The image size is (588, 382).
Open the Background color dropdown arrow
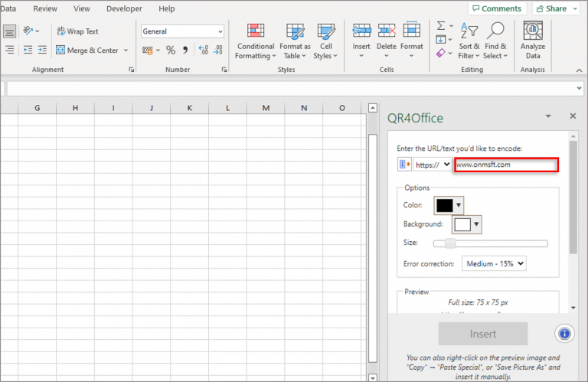(476, 224)
